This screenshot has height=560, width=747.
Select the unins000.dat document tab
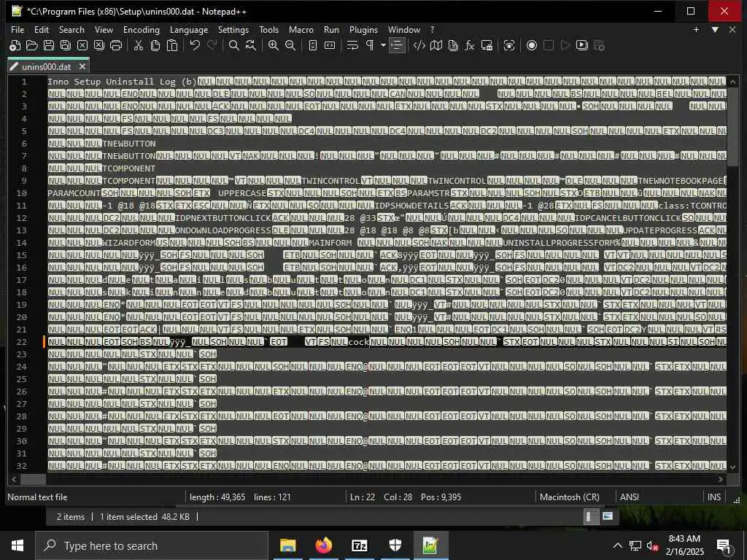coord(47,66)
